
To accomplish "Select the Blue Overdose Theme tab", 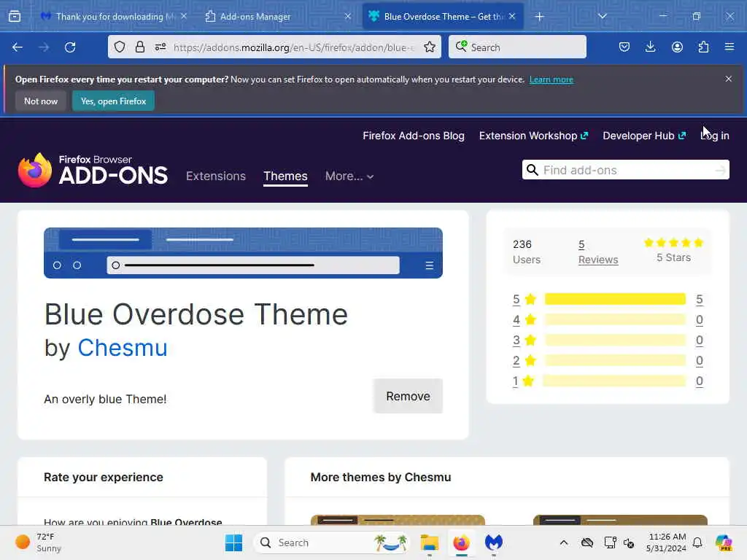I will [x=443, y=16].
